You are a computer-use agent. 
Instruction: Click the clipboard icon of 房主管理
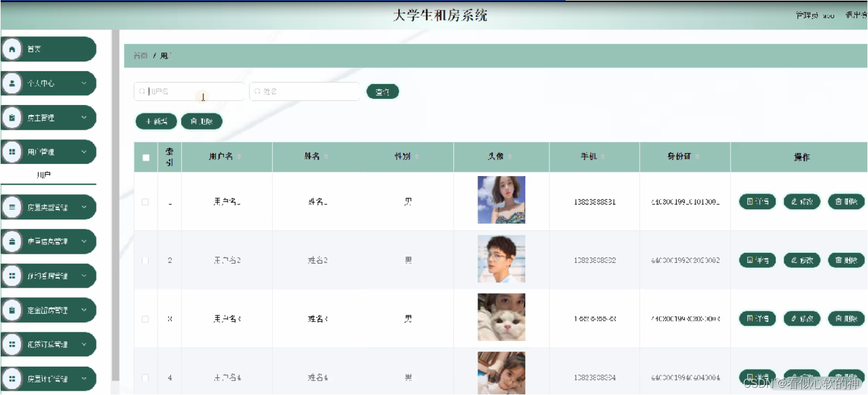(12, 118)
